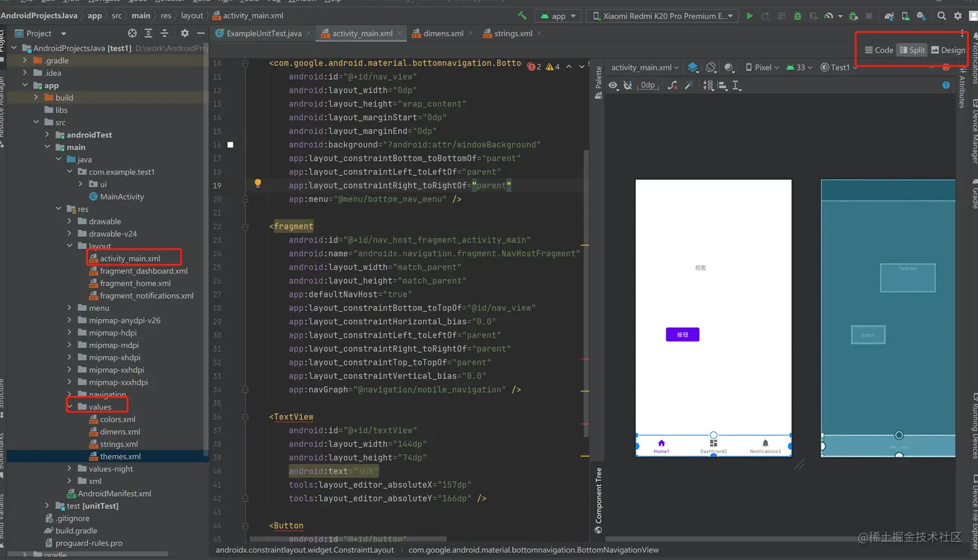This screenshot has height=560, width=978.
Task: Open the Pixel device preview dropdown
Action: 762,67
